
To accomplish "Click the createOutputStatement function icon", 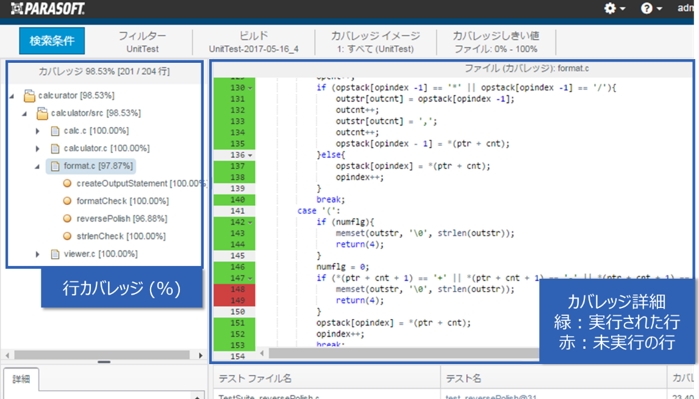I will [x=67, y=183].
